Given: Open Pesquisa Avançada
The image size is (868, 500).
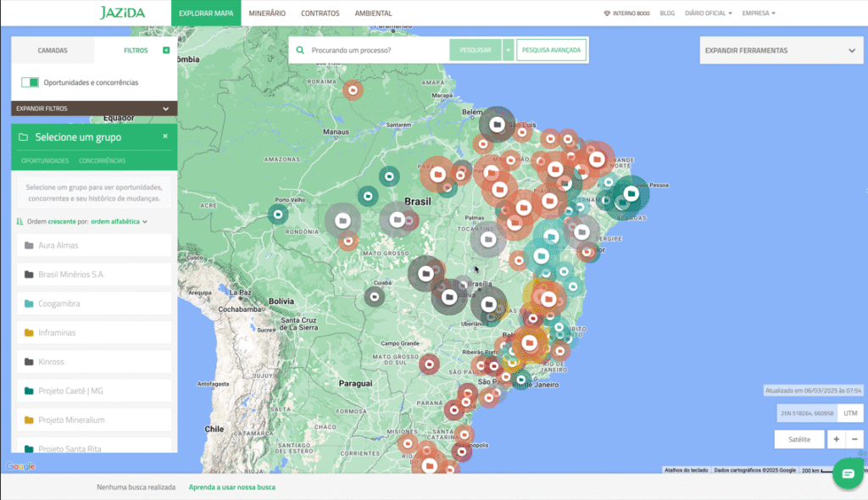Looking at the screenshot, I should (551, 50).
